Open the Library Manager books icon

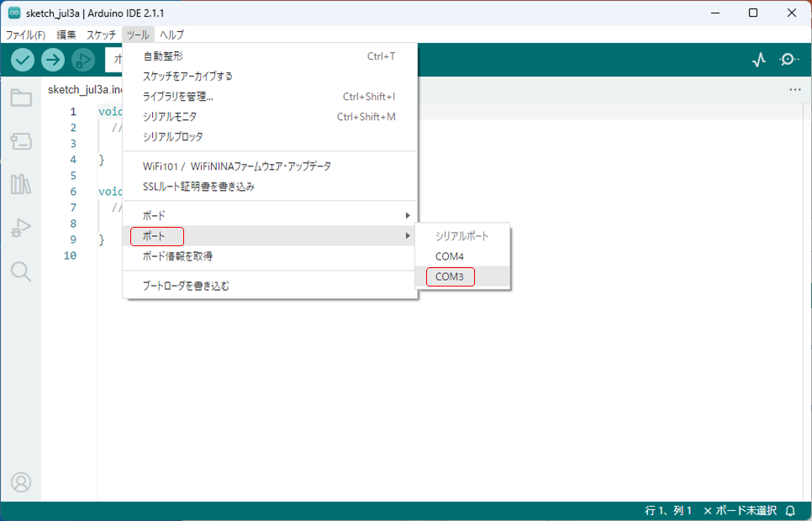(x=21, y=184)
